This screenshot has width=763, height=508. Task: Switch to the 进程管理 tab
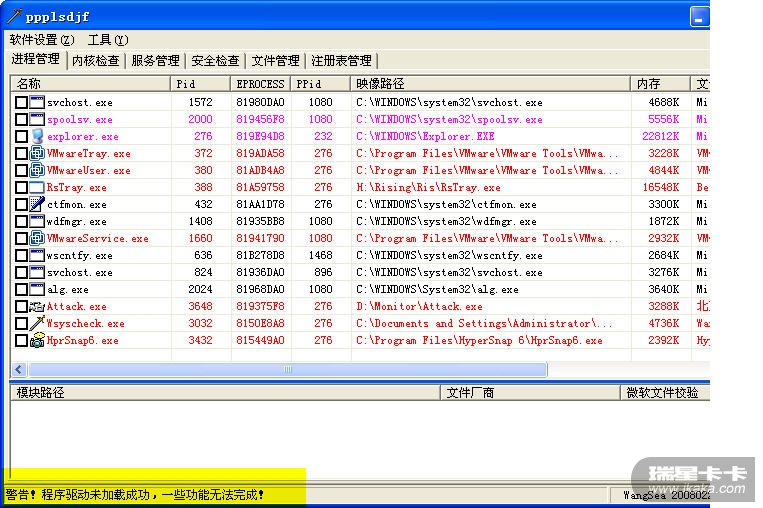pyautogui.click(x=36, y=59)
